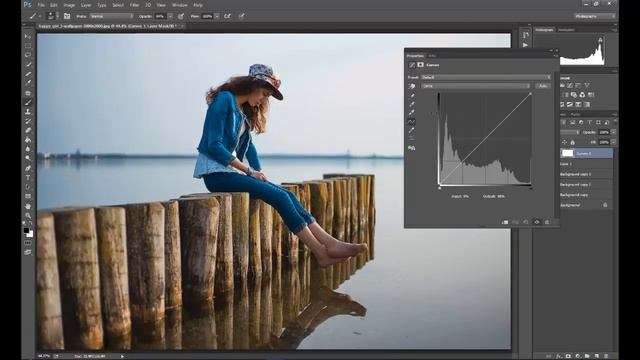Switch to the Histogram tab
Image resolution: width=640 pixels, height=360 pixels.
[x=544, y=30]
